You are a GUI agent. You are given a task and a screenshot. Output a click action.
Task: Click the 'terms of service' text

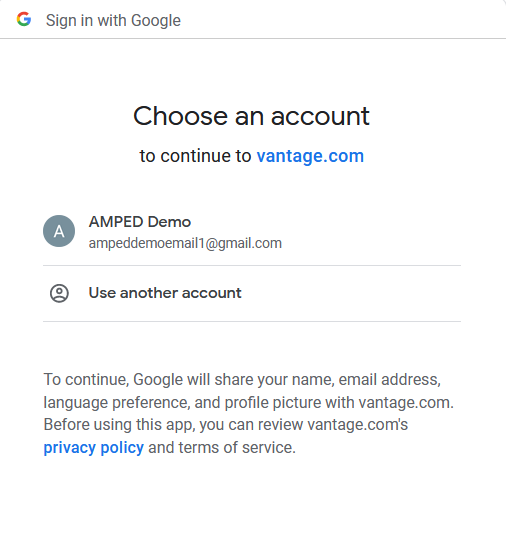[237, 447]
